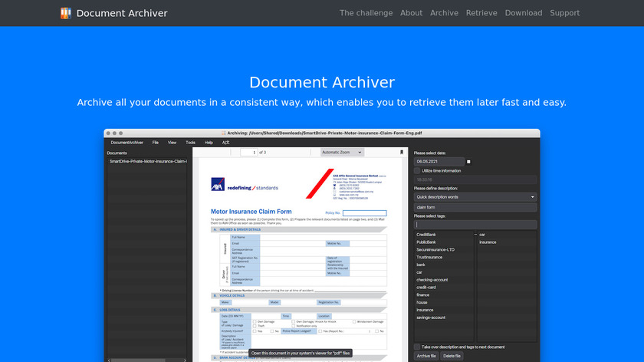Open the Tools menu

(190, 143)
